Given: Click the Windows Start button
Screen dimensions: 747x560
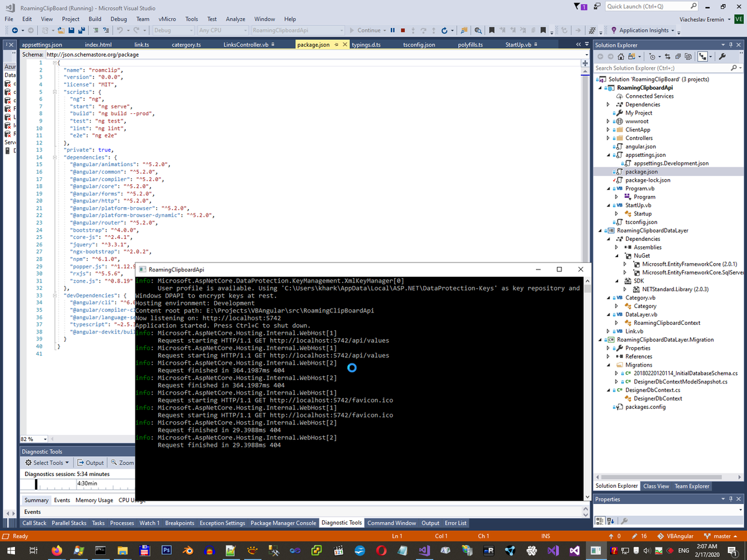Looking at the screenshot, I should pyautogui.click(x=12, y=551).
